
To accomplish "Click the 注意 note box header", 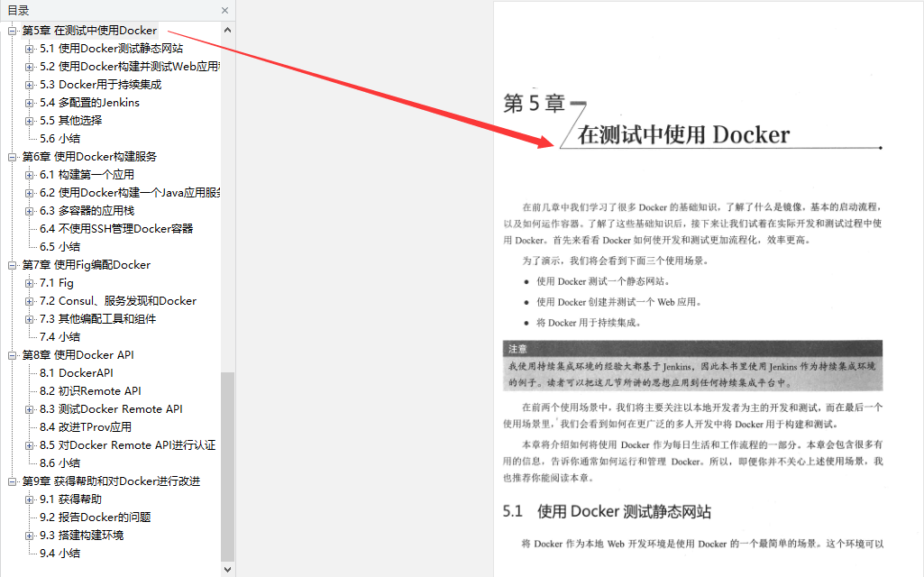I will pyautogui.click(x=692, y=348).
